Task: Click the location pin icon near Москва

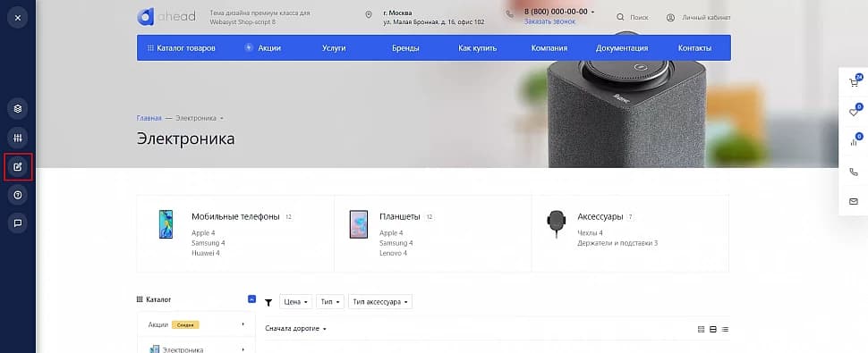Action: click(x=369, y=14)
